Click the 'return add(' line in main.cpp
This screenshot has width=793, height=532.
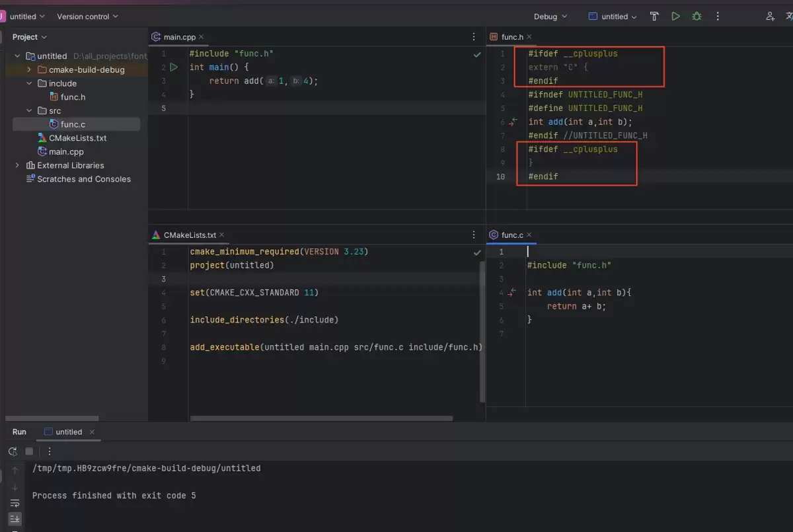263,81
